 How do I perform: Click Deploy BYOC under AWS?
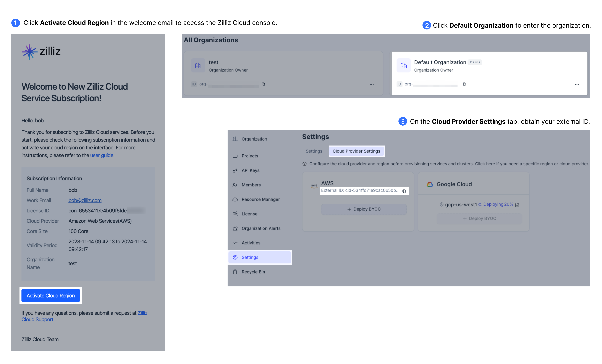364,209
